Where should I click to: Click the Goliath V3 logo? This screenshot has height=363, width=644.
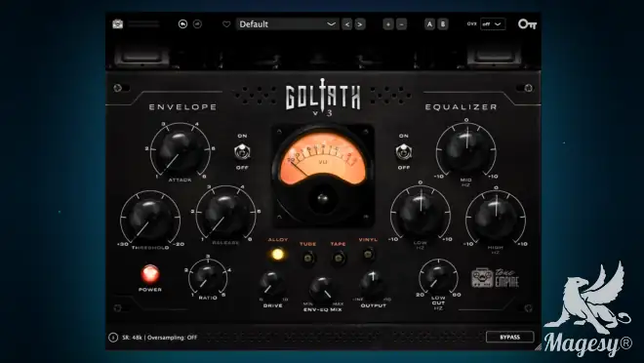coord(323,99)
